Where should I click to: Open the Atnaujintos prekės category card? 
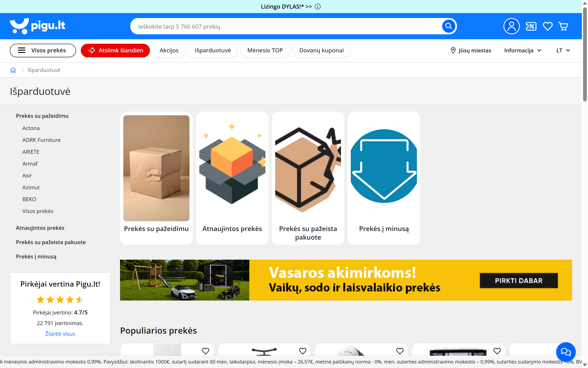tap(232, 178)
